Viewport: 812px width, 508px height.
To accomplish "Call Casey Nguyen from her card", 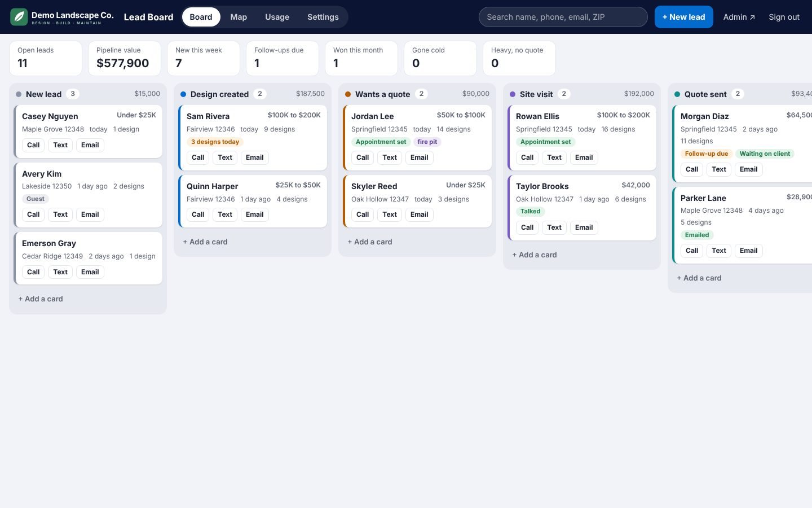I will point(33,145).
